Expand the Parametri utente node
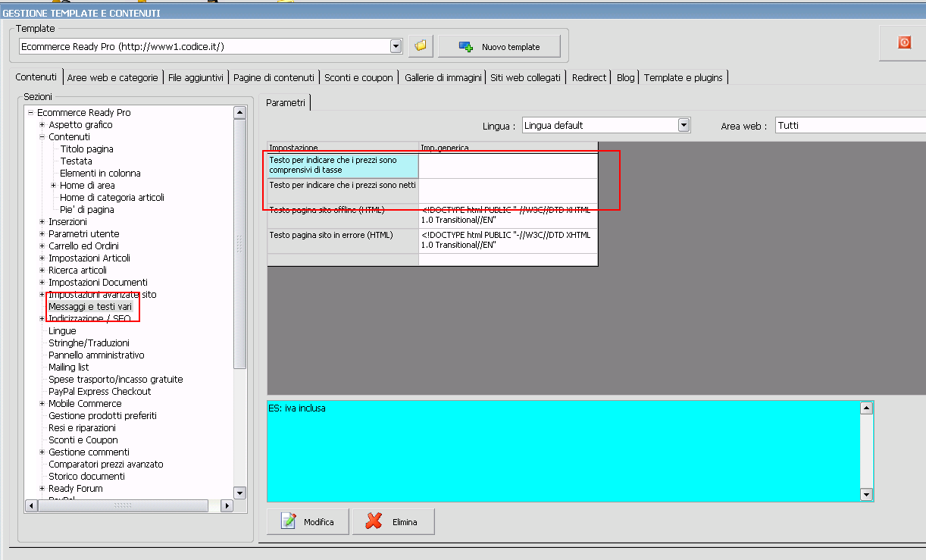Image resolution: width=926 pixels, height=560 pixels. pos(42,233)
